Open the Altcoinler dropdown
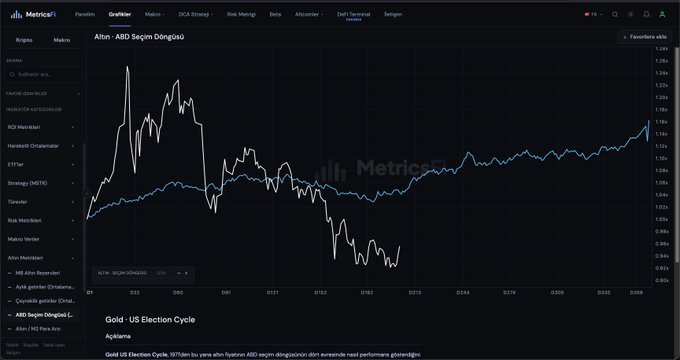Screen dimensions: 680x360 pyautogui.click(x=309, y=14)
